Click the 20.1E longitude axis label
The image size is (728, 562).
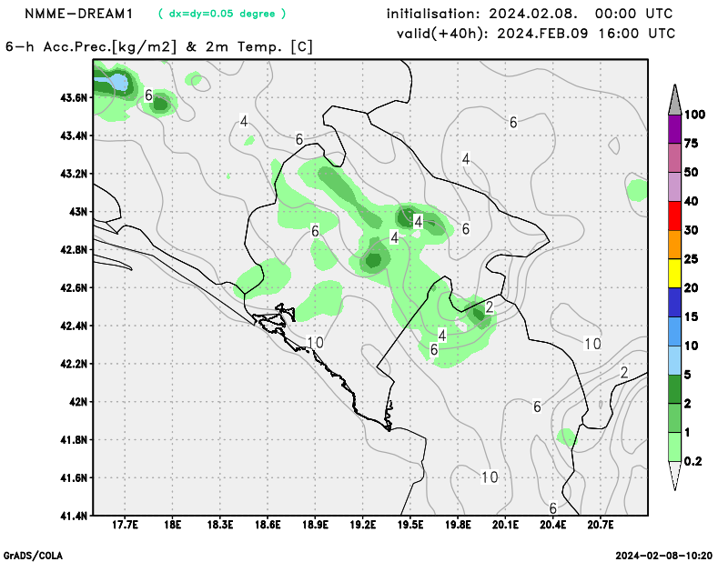click(506, 525)
